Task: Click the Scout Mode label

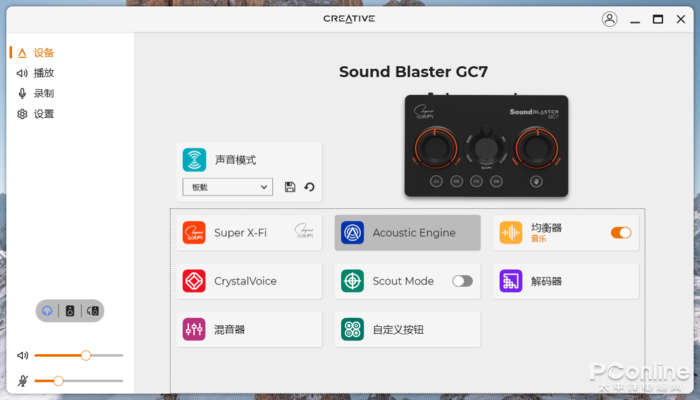Action: click(403, 281)
